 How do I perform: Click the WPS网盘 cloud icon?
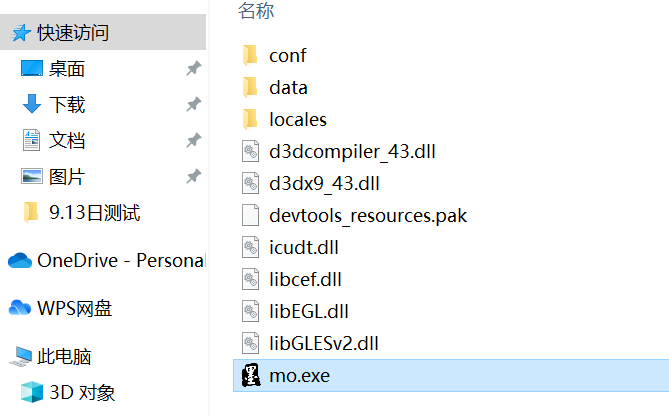pos(20,308)
